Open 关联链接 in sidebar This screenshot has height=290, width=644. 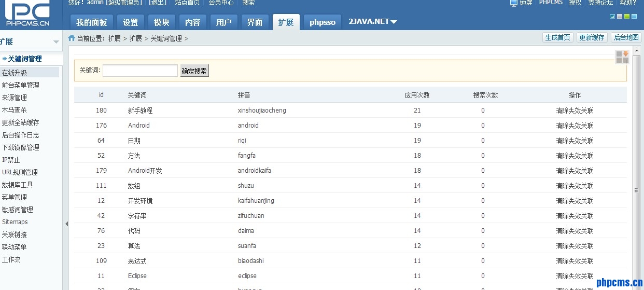point(15,234)
